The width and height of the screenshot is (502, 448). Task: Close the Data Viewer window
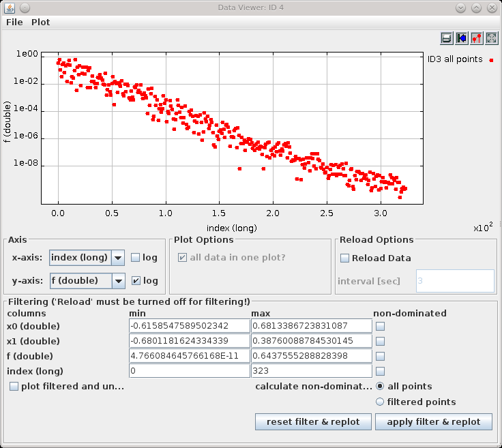click(x=492, y=8)
